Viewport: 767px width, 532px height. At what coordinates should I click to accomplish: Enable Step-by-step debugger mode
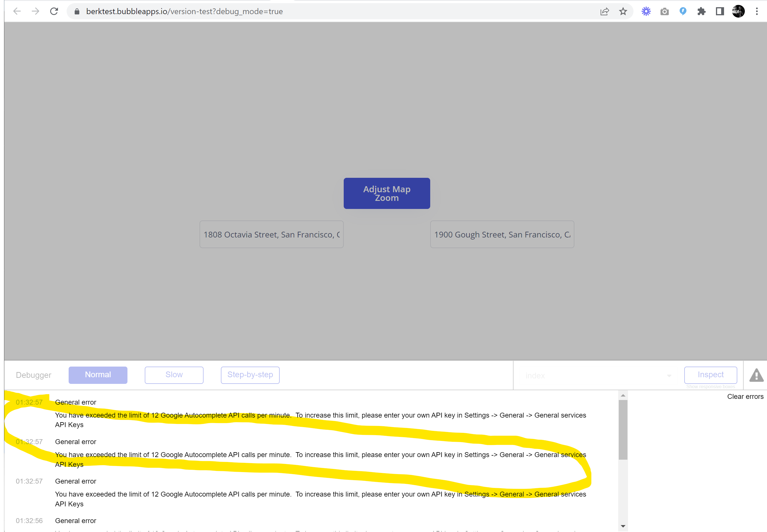[250, 375]
